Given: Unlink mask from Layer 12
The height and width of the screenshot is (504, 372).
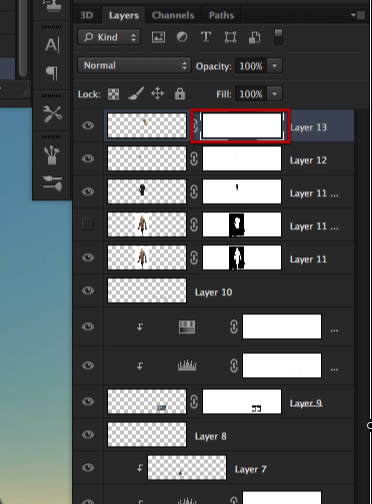Looking at the screenshot, I should click(194, 159).
